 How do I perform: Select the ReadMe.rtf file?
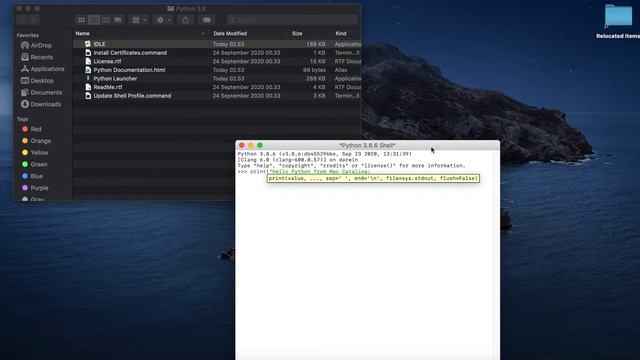[107, 87]
